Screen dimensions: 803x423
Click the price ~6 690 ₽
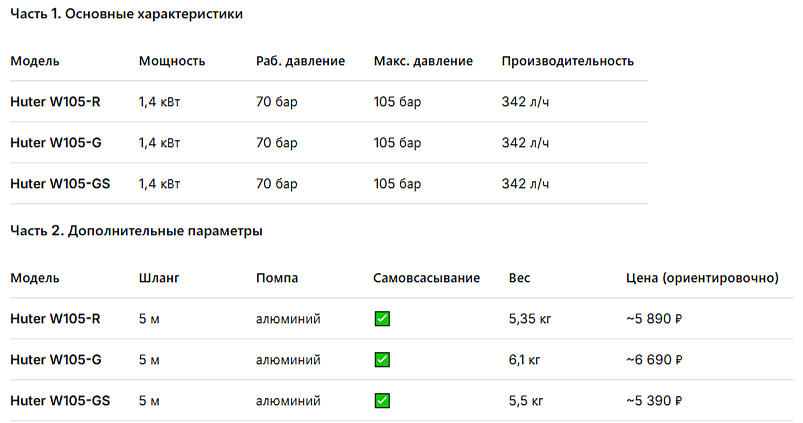654,359
